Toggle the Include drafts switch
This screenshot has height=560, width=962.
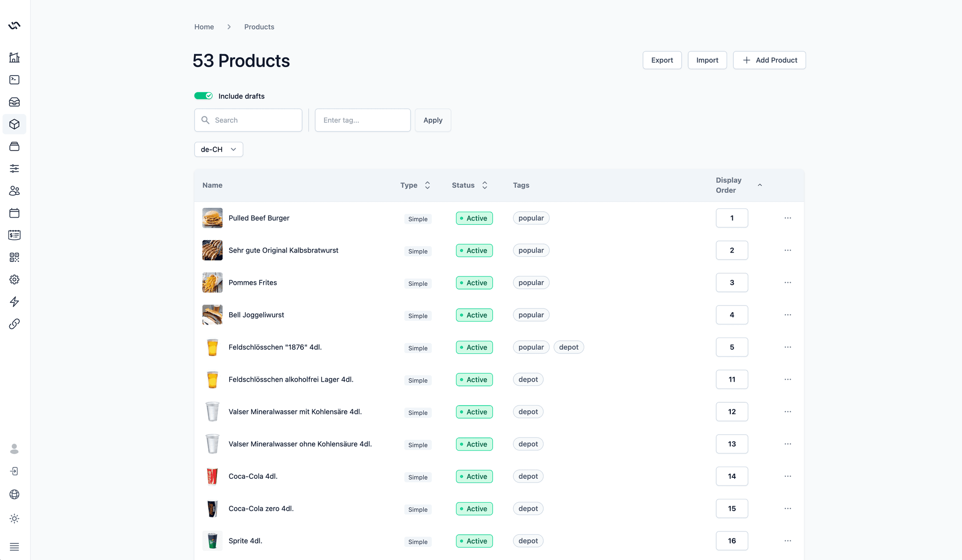[203, 95]
